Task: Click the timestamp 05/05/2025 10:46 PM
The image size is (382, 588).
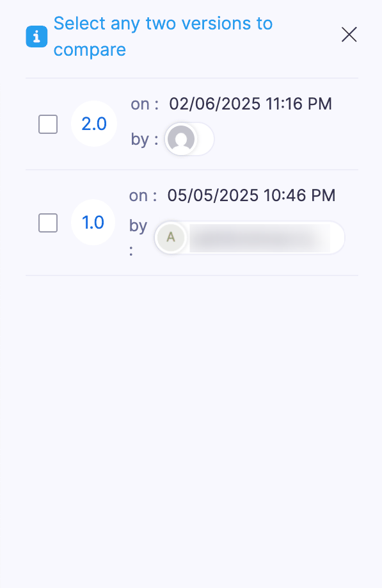Action: tap(251, 195)
